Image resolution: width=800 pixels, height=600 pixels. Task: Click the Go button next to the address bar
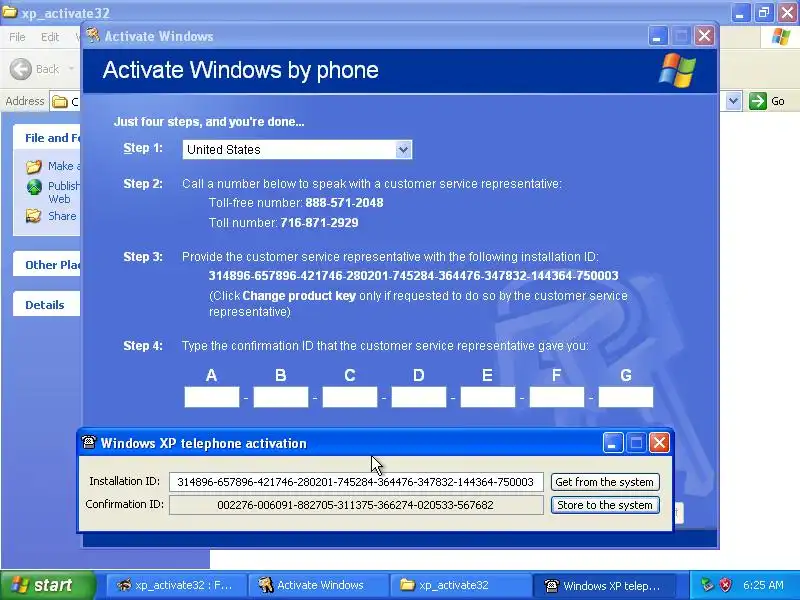point(767,101)
